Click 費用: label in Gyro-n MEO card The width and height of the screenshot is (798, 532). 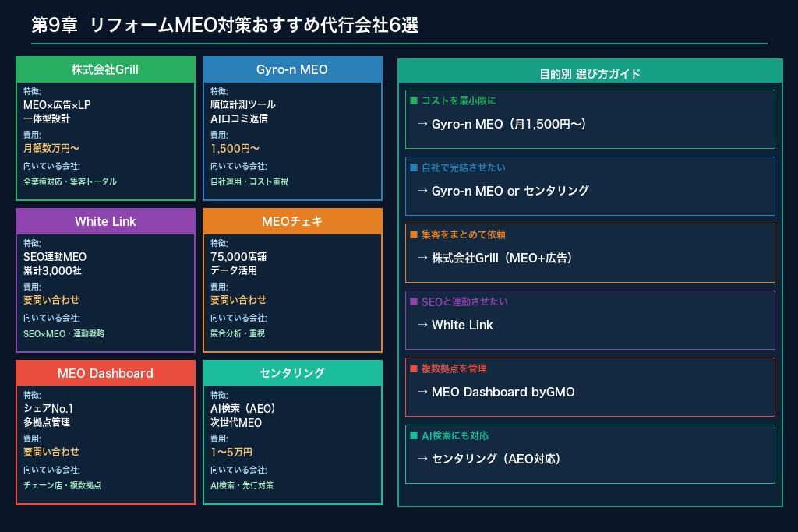point(219,136)
